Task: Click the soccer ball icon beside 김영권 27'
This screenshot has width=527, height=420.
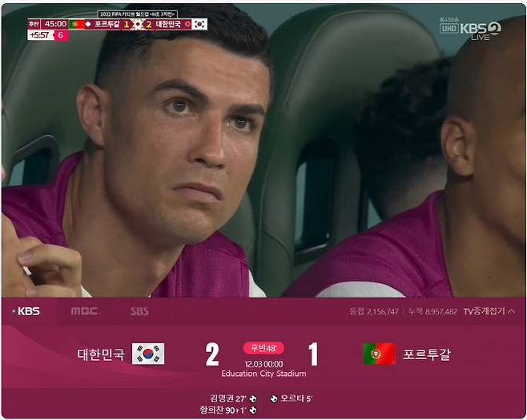Action: (x=253, y=399)
